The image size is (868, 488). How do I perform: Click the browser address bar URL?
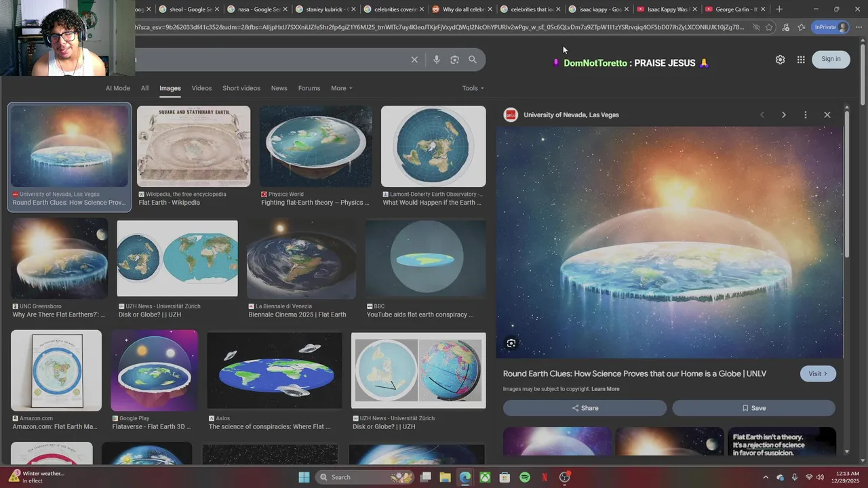441,27
